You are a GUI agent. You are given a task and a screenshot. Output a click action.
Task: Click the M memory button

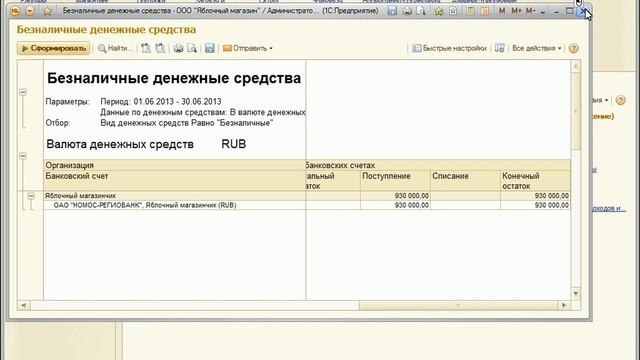(x=502, y=11)
